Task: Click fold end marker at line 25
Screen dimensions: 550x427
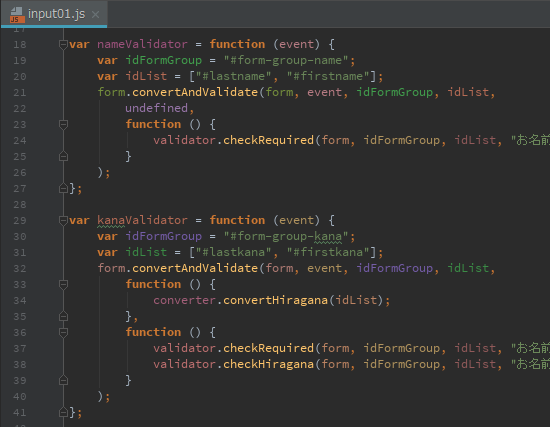Action: click(x=63, y=156)
